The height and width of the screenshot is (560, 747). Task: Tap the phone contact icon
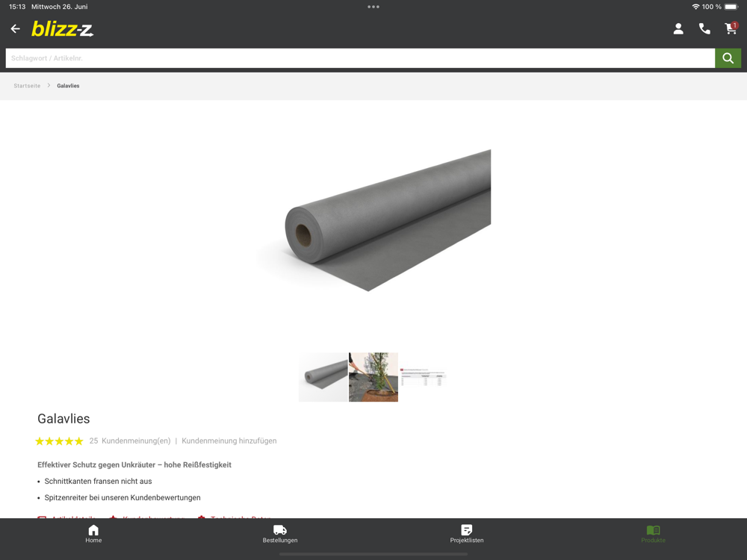coord(704,29)
